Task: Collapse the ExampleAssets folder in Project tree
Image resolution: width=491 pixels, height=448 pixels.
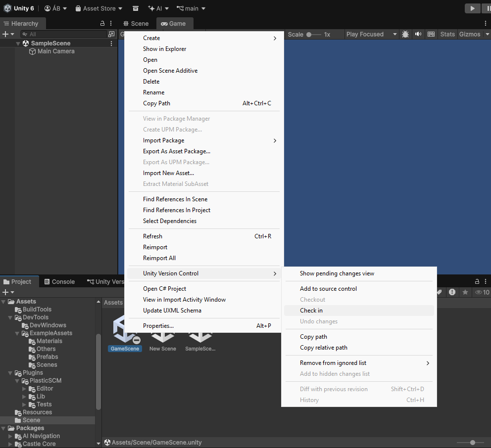Action: coord(16,333)
